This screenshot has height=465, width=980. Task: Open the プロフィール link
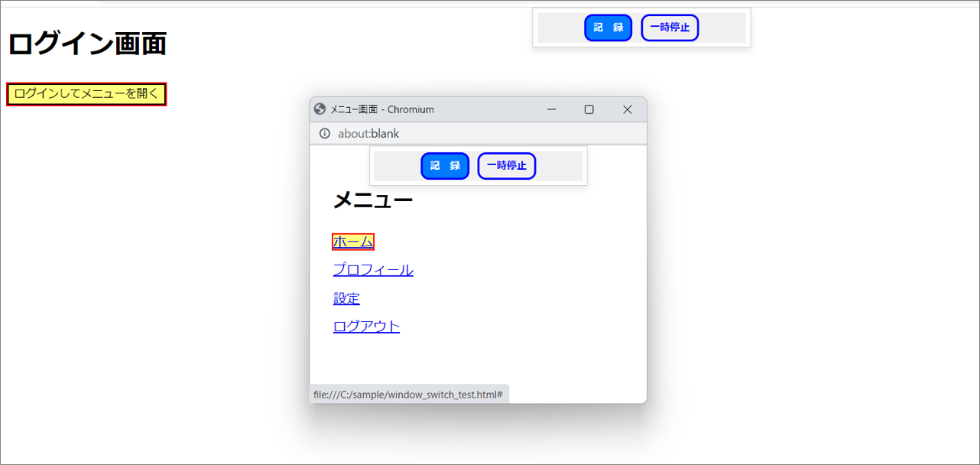coord(373,270)
